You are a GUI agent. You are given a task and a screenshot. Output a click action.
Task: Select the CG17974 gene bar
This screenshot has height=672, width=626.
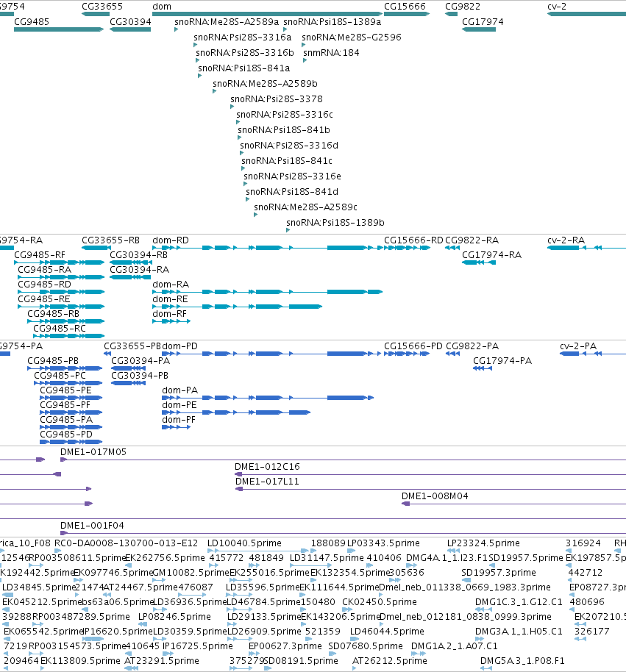[x=479, y=29]
